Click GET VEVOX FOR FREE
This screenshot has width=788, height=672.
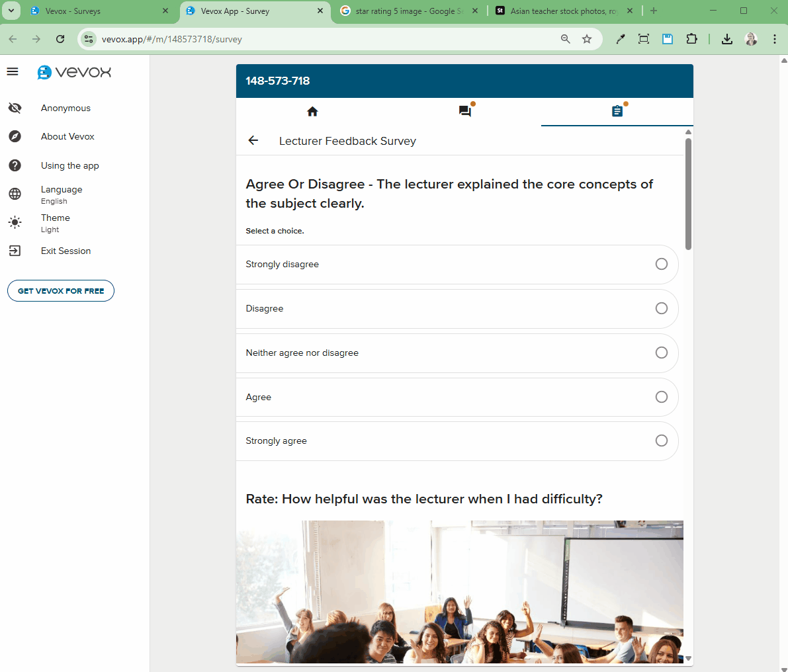click(60, 290)
